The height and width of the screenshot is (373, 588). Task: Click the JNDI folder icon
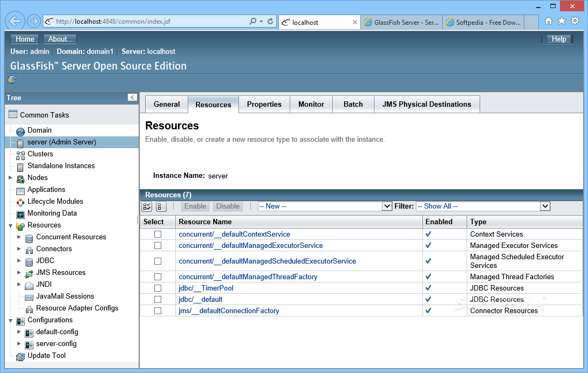coord(29,286)
